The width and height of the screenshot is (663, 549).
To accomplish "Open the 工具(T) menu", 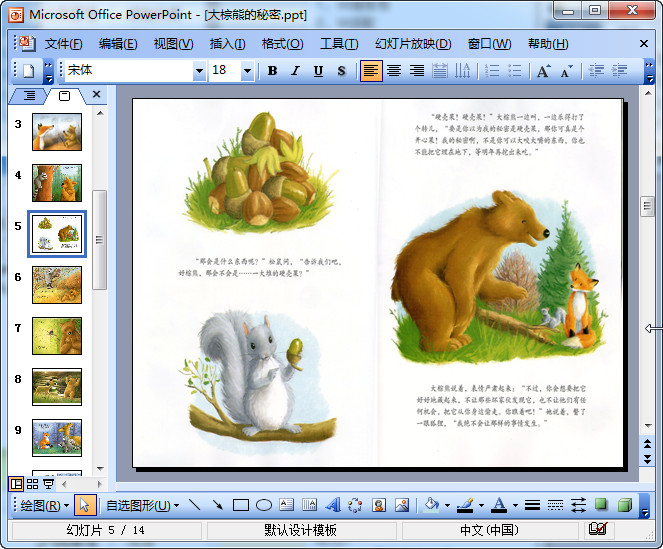I will click(x=339, y=44).
